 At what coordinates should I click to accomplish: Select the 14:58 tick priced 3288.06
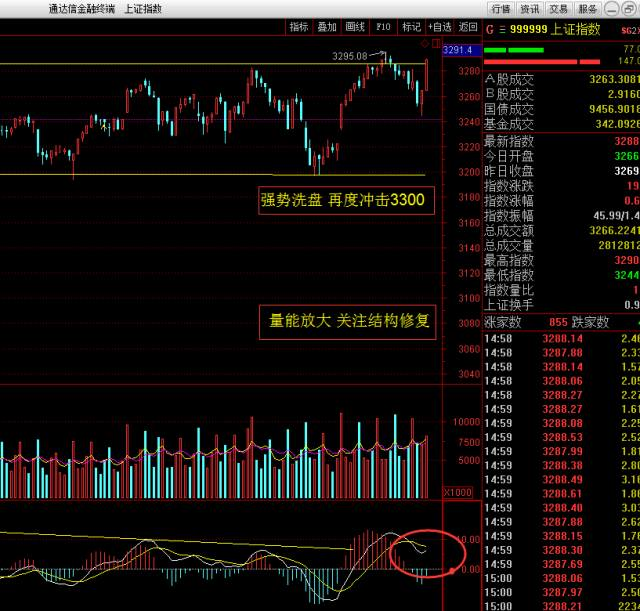coord(562,381)
